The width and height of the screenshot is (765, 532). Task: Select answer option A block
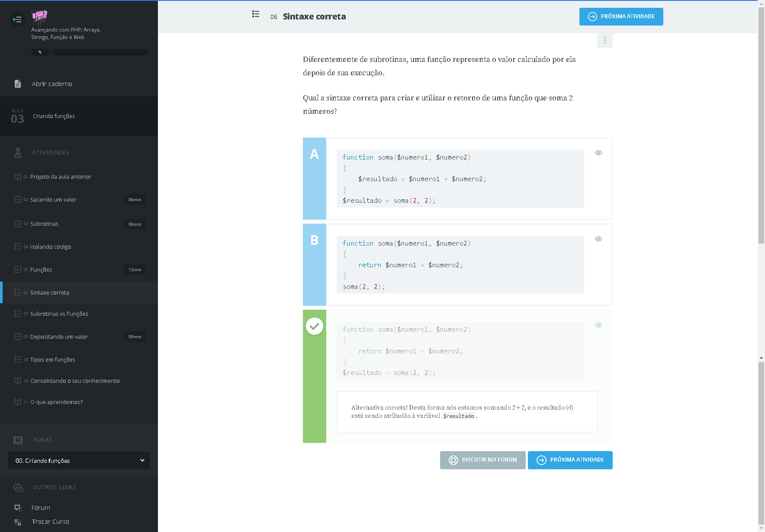point(315,178)
